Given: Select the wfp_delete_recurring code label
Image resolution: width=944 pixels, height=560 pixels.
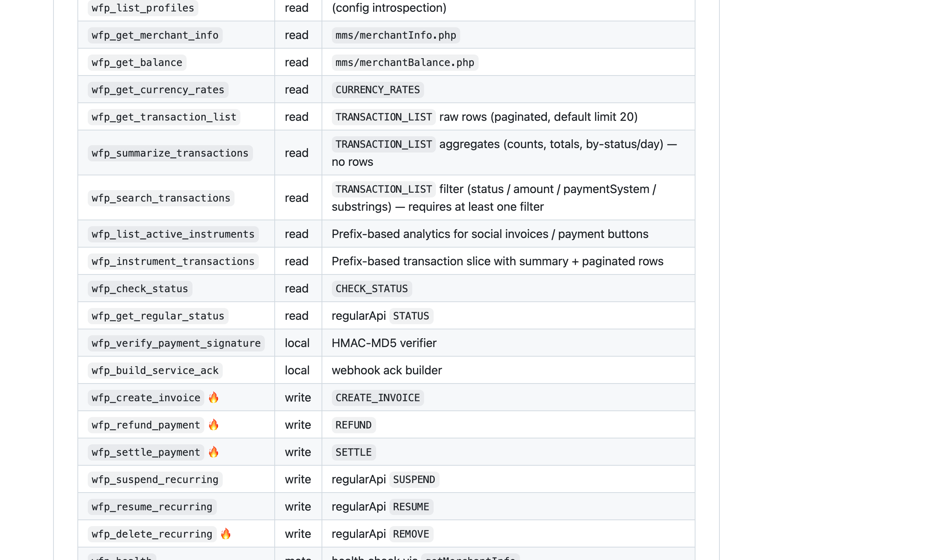Looking at the screenshot, I should tap(152, 533).
